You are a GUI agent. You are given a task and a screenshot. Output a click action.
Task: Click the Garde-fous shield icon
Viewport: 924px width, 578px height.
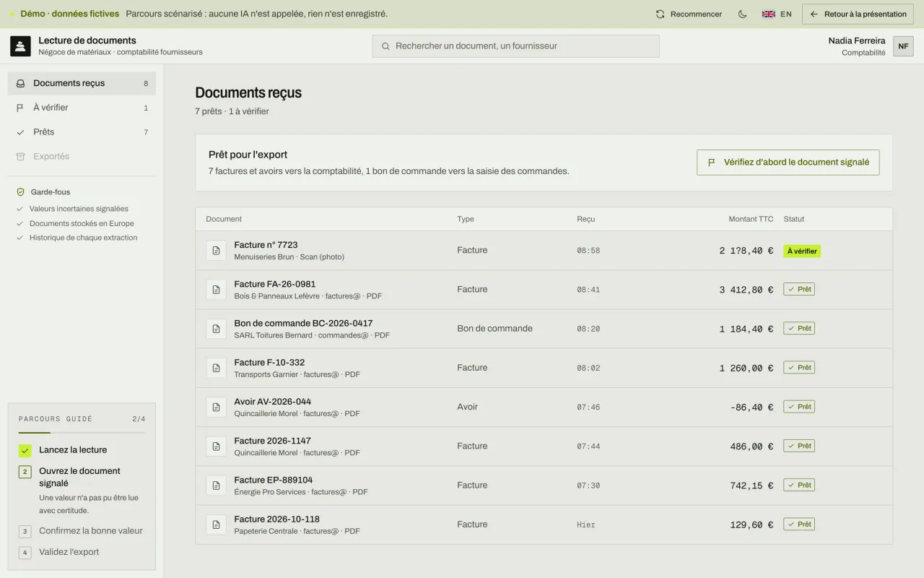point(21,192)
